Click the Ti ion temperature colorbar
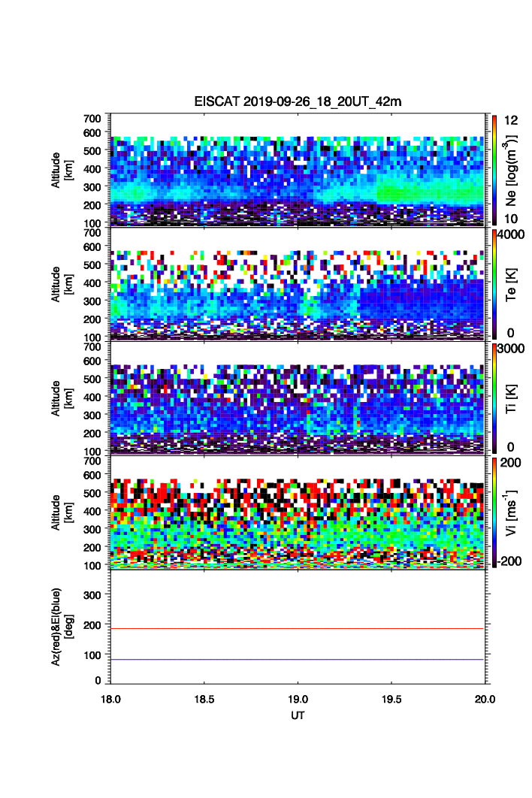Viewport: 532px width, 798px height. 494,397
